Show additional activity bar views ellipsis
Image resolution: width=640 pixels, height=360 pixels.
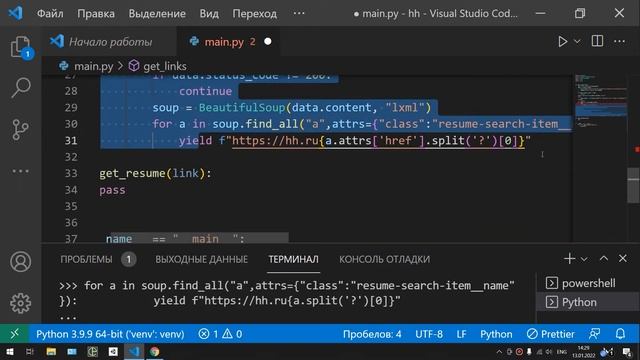click(20, 171)
